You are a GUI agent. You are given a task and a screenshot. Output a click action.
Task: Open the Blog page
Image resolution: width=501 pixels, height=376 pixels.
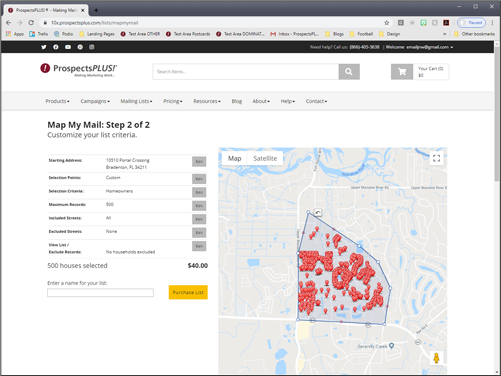[237, 101]
